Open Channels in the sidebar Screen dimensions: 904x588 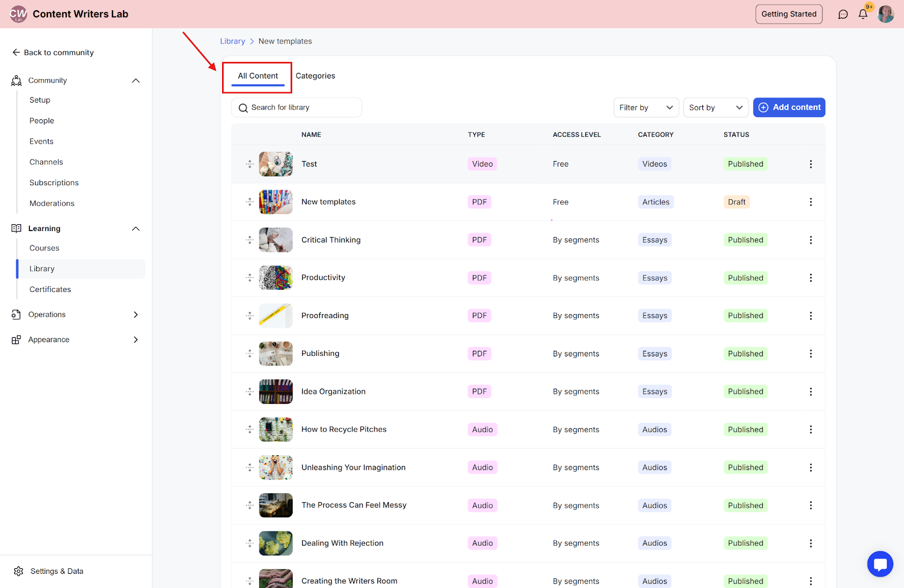46,162
